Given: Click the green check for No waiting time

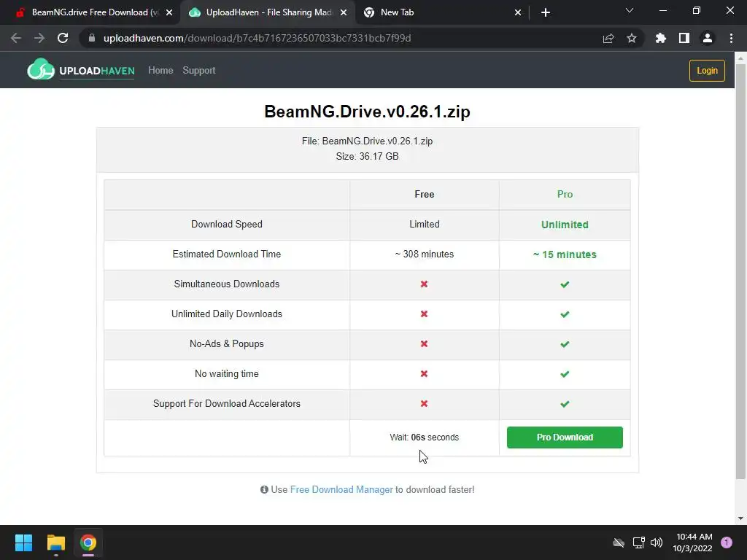Looking at the screenshot, I should coord(565,374).
